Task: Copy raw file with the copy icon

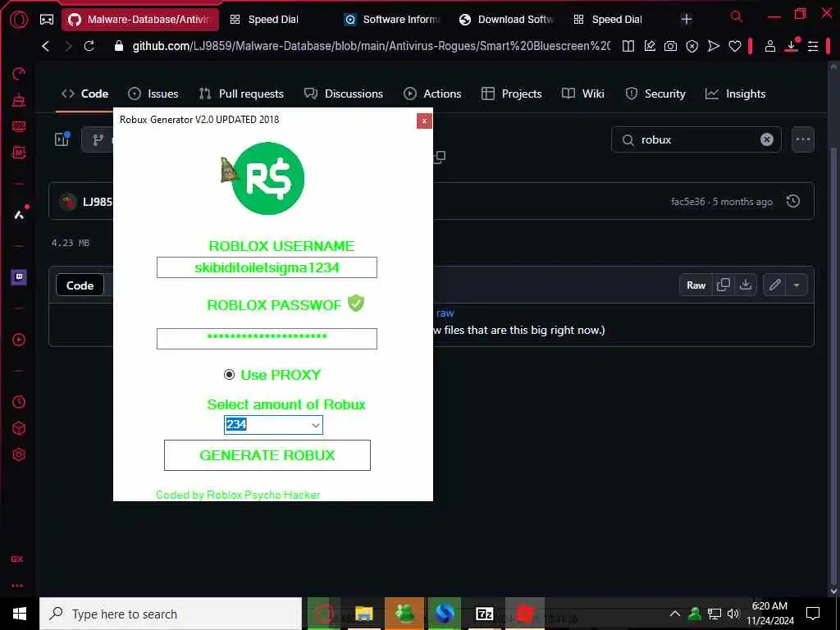Action: click(724, 285)
